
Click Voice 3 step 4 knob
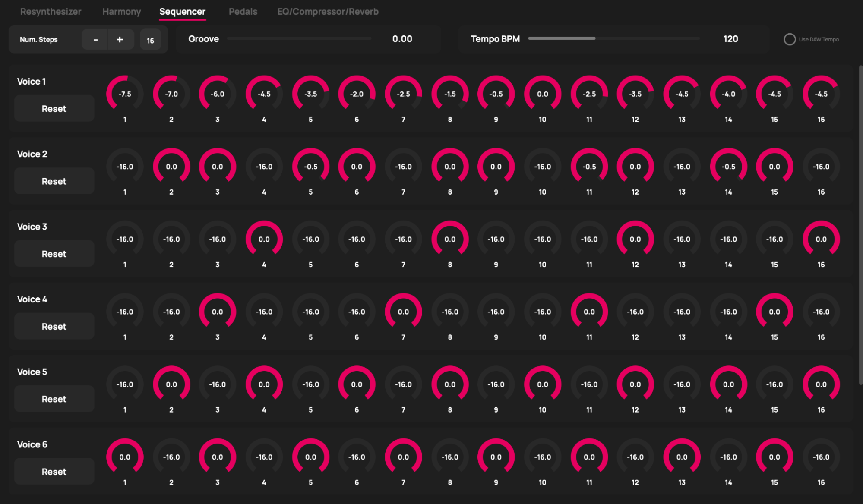click(264, 239)
